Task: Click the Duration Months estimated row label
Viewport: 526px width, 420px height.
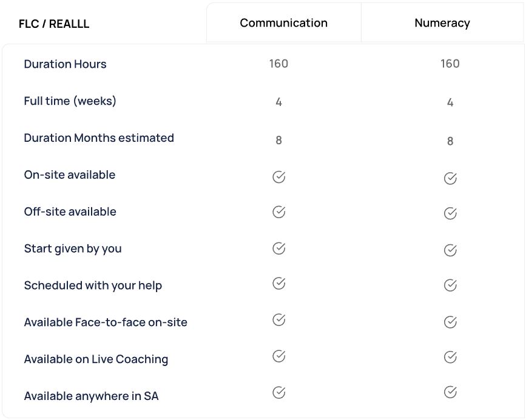Action: [99, 138]
